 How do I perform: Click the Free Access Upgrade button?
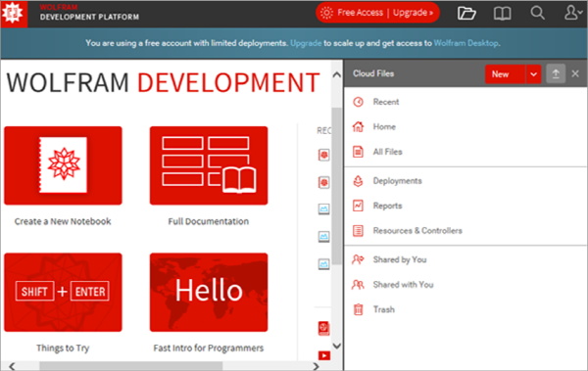coord(377,13)
